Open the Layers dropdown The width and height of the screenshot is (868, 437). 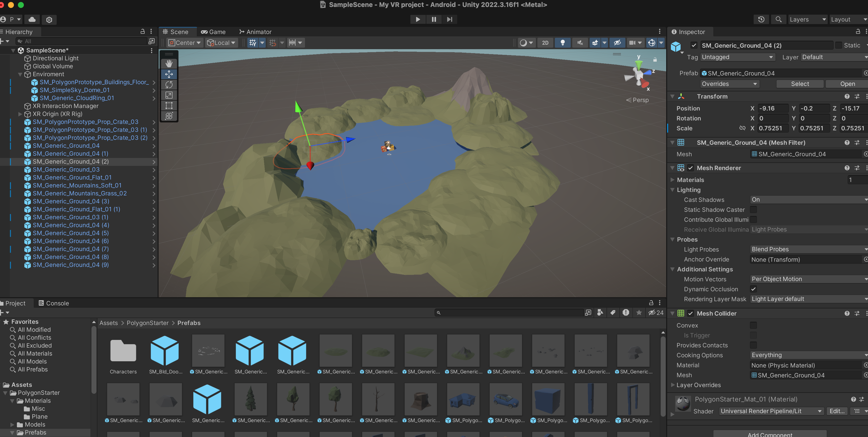click(x=807, y=20)
